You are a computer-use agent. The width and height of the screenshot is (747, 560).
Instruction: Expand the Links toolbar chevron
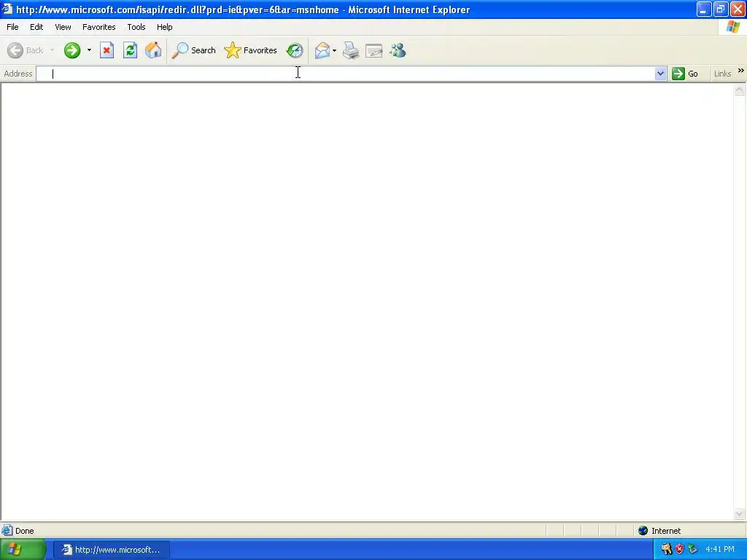pyautogui.click(x=741, y=71)
